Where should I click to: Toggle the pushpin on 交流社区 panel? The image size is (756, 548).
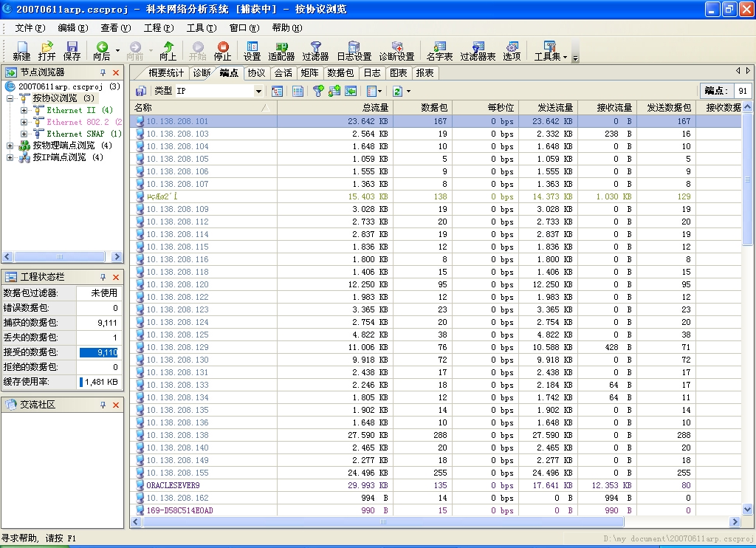tap(103, 405)
